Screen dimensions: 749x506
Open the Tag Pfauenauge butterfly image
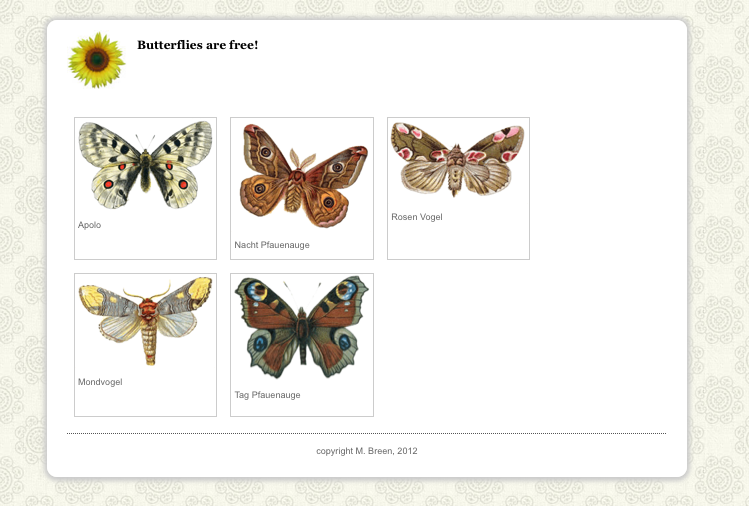(301, 328)
